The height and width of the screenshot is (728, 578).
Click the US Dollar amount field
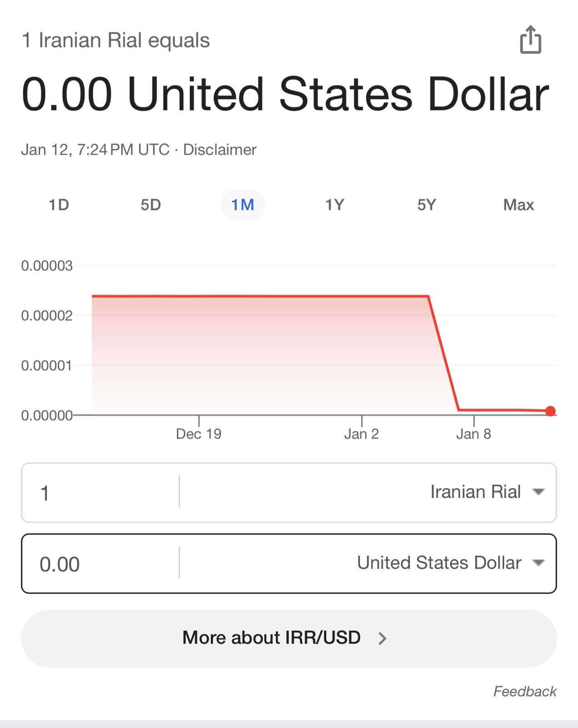click(100, 564)
